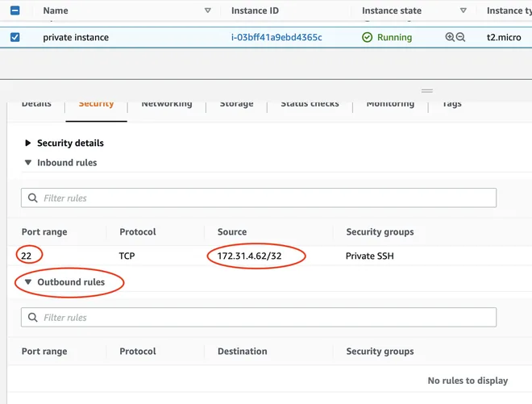Click the zoom-out magnifier icon beside Running
This screenshot has width=532, height=404.
460,37
